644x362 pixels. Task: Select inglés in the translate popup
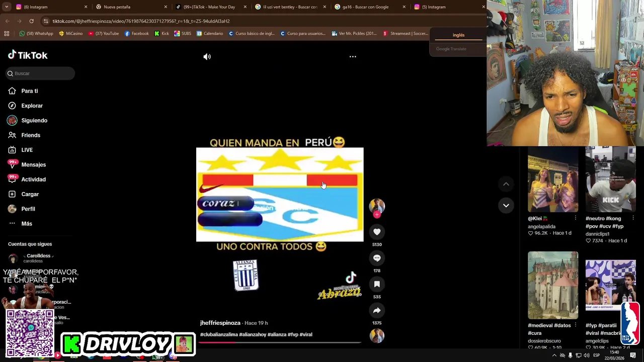(x=458, y=35)
